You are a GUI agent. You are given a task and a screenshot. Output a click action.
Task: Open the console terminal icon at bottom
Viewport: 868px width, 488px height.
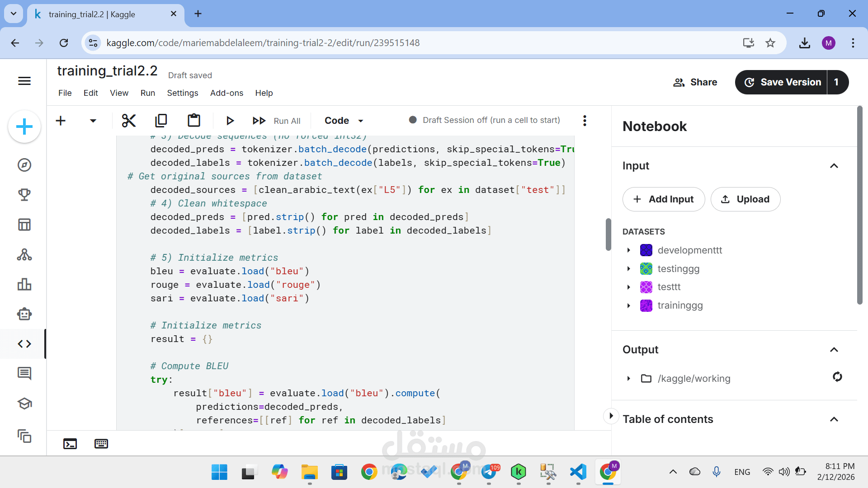tap(70, 444)
